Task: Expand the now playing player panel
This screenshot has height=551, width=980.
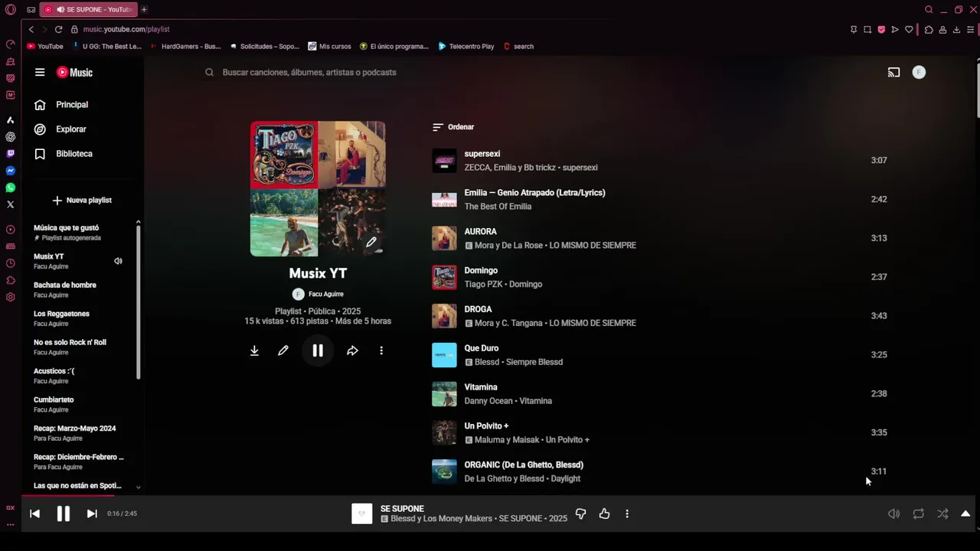Action: (965, 514)
